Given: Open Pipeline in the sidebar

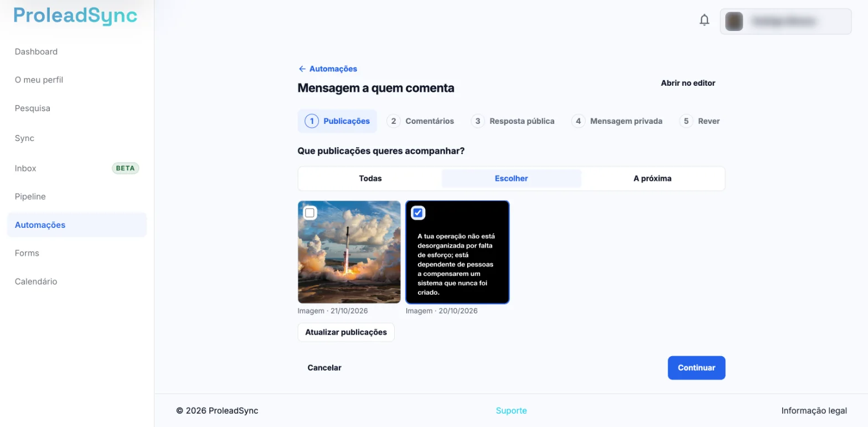Looking at the screenshot, I should tap(30, 196).
